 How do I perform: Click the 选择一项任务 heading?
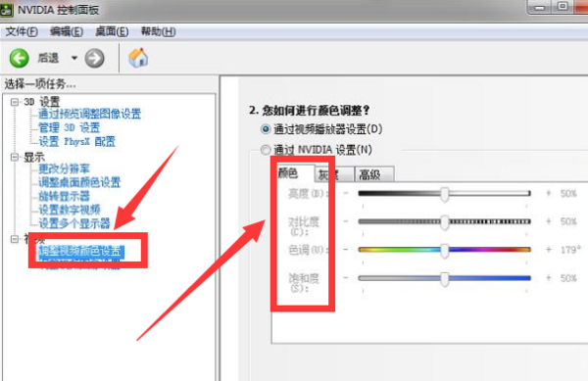tap(40, 84)
